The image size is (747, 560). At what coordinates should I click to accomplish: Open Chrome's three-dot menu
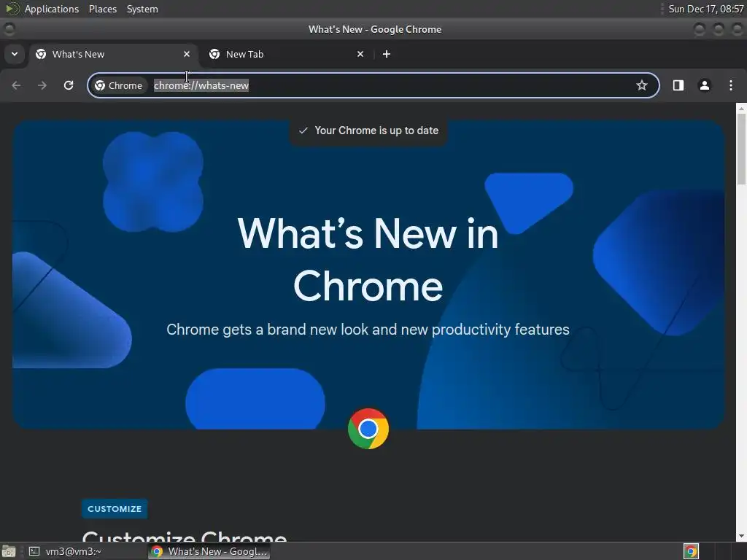point(731,85)
